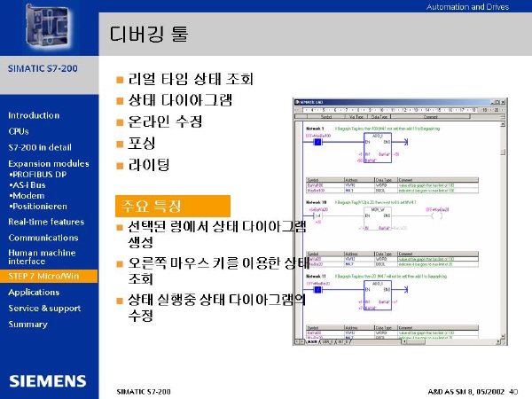Select the Modem sub-item
The height and width of the screenshot is (399, 532).
27,196
